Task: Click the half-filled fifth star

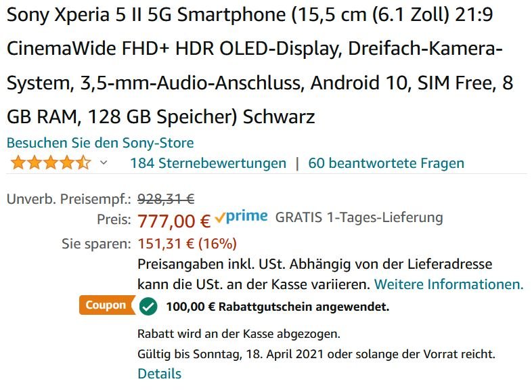Action: pos(83,163)
